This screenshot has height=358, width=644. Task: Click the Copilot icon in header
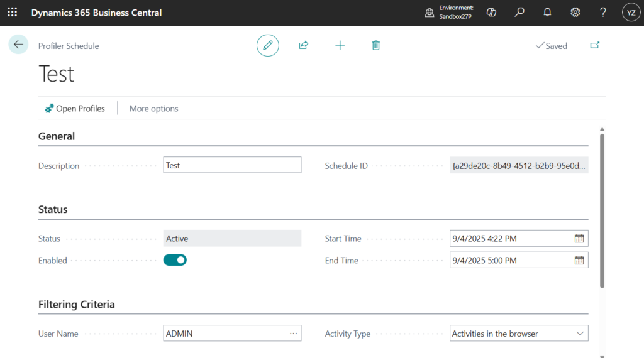click(492, 13)
